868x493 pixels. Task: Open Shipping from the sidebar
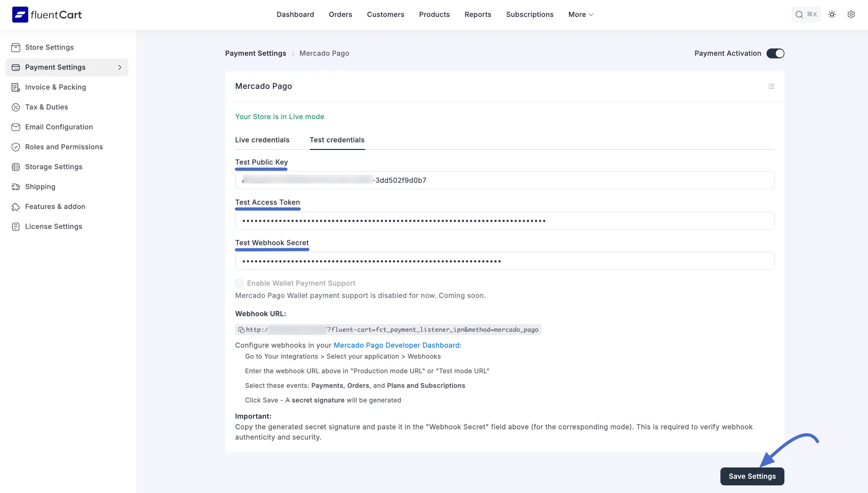40,186
